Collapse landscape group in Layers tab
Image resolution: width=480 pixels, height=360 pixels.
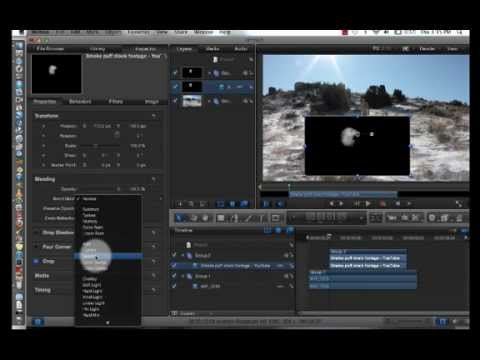pos(209,101)
